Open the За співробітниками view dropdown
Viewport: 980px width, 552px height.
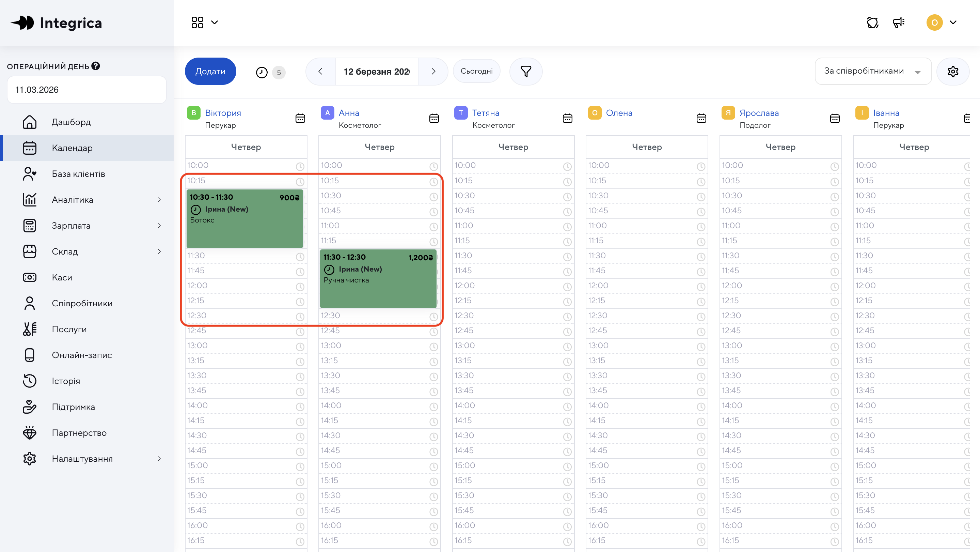873,71
